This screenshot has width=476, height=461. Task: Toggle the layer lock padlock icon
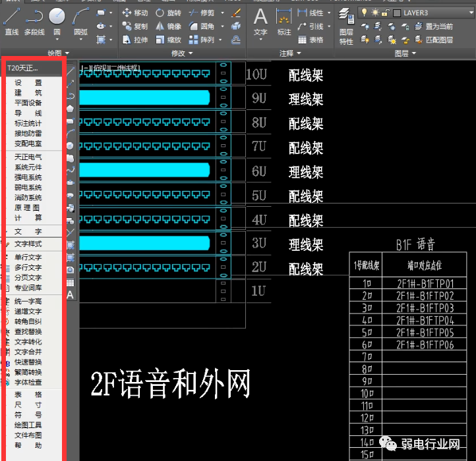pyautogui.click(x=386, y=13)
